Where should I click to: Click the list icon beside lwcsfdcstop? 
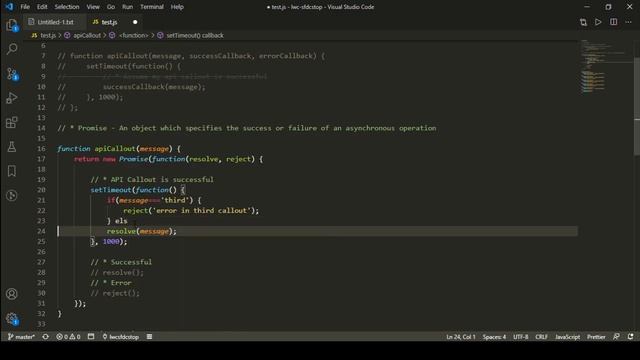click(149, 337)
